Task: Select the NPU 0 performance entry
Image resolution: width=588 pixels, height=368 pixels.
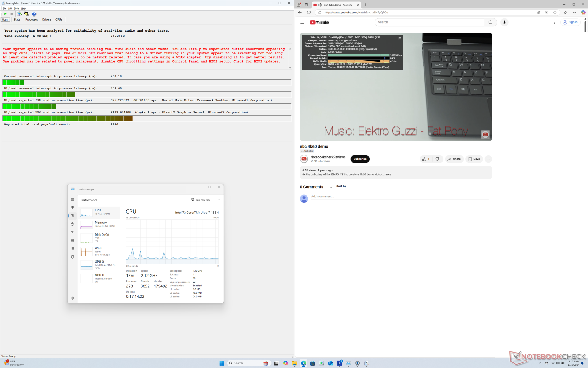Action: 100,278
